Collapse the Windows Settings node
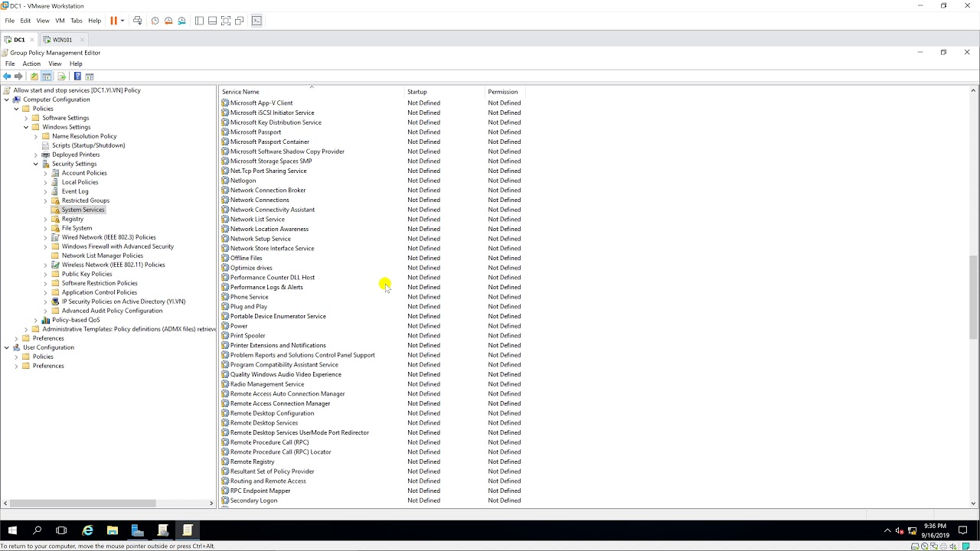980x551 pixels. (x=26, y=127)
